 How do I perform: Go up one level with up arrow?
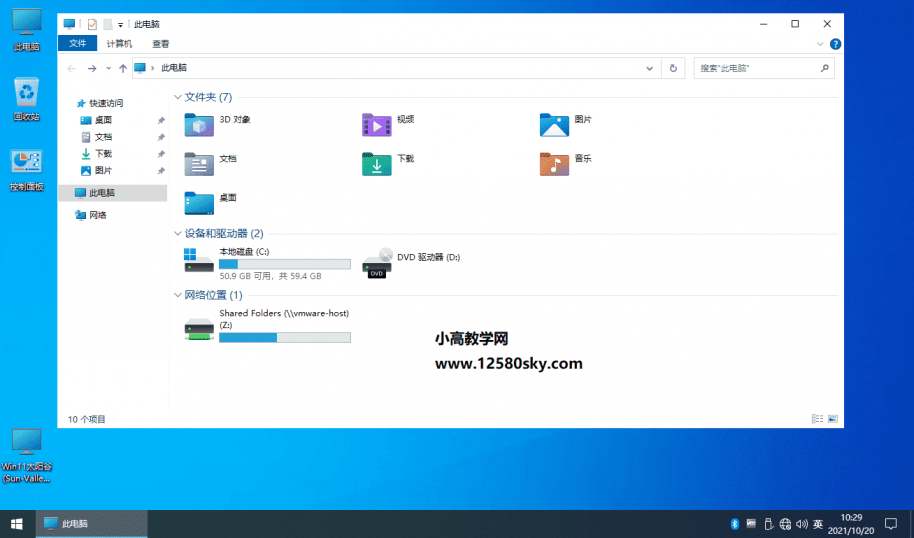[123, 68]
